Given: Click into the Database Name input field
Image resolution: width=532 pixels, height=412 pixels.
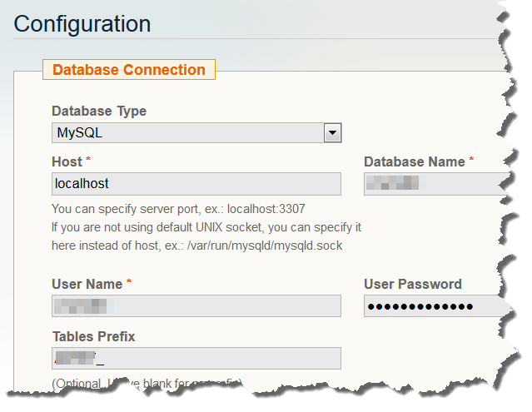Looking at the screenshot, I should [435, 183].
